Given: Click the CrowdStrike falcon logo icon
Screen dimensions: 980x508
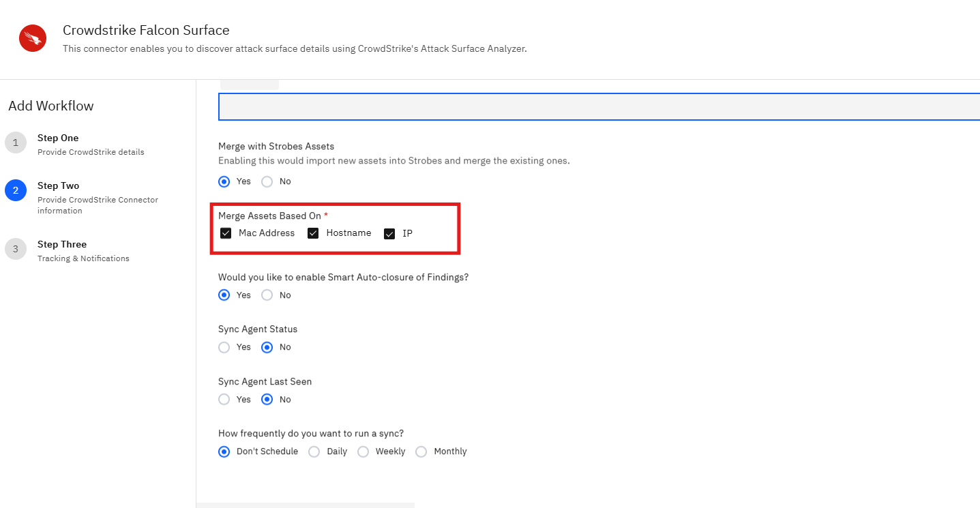Looking at the screenshot, I should 33,38.
